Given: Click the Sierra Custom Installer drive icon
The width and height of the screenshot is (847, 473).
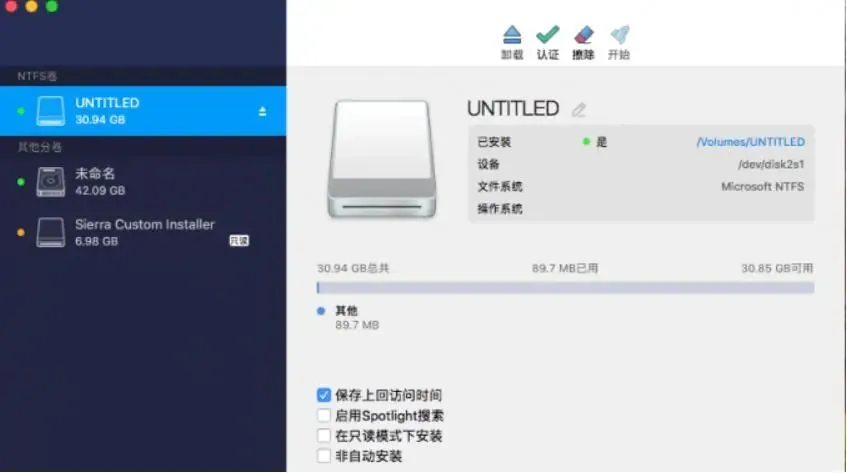Looking at the screenshot, I should [50, 232].
